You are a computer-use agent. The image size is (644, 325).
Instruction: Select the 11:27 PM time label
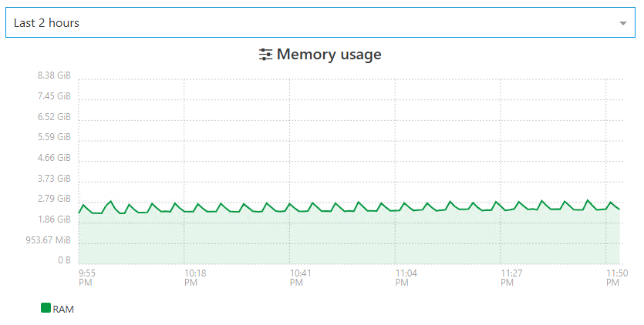point(511,277)
